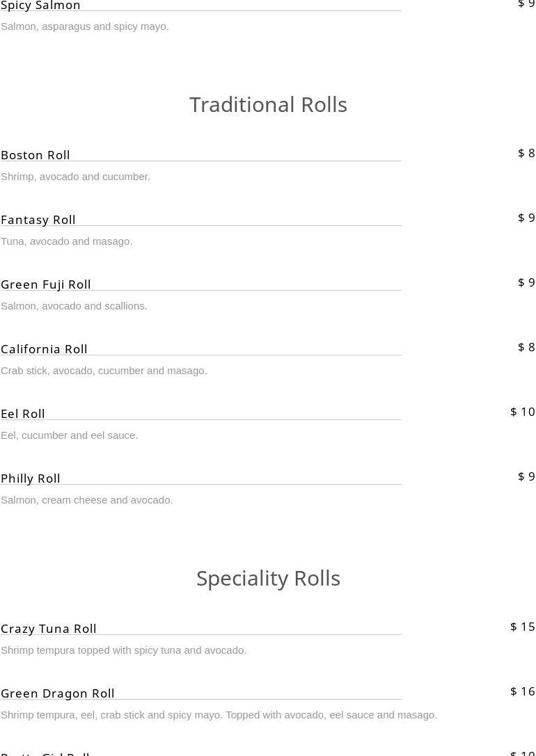
Task: Click the "Salmon, cream cheese and avocado." description
Action: click(x=86, y=500)
